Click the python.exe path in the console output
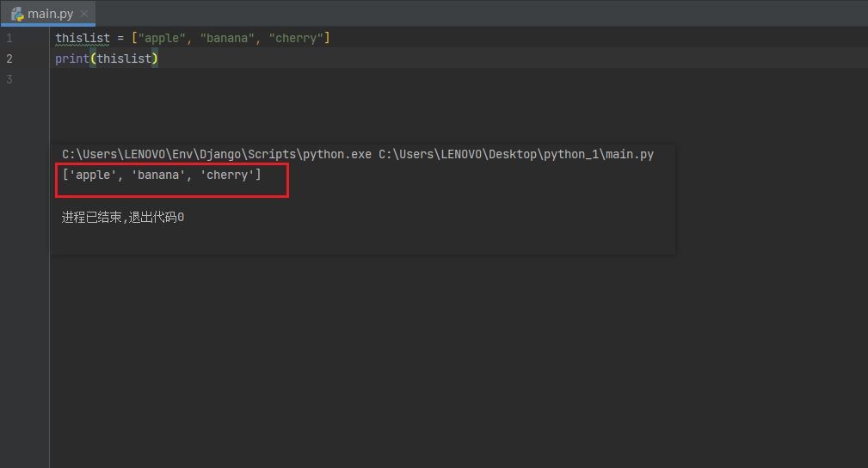The image size is (868, 468). pyautogui.click(x=217, y=155)
